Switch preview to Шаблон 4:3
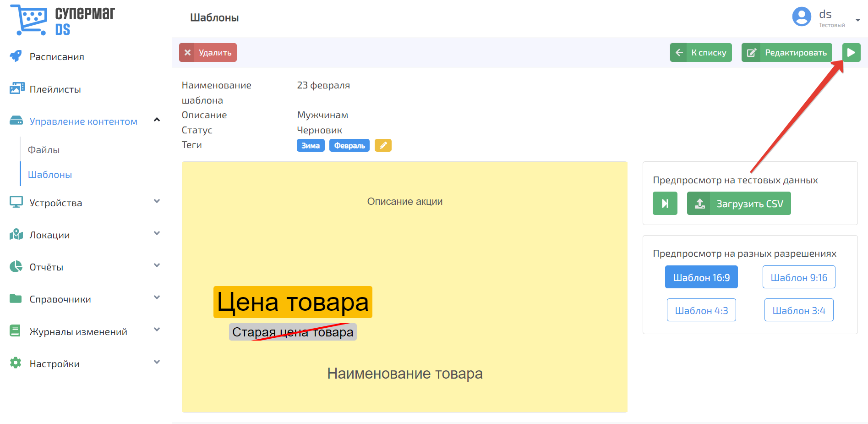868x424 pixels. click(701, 310)
